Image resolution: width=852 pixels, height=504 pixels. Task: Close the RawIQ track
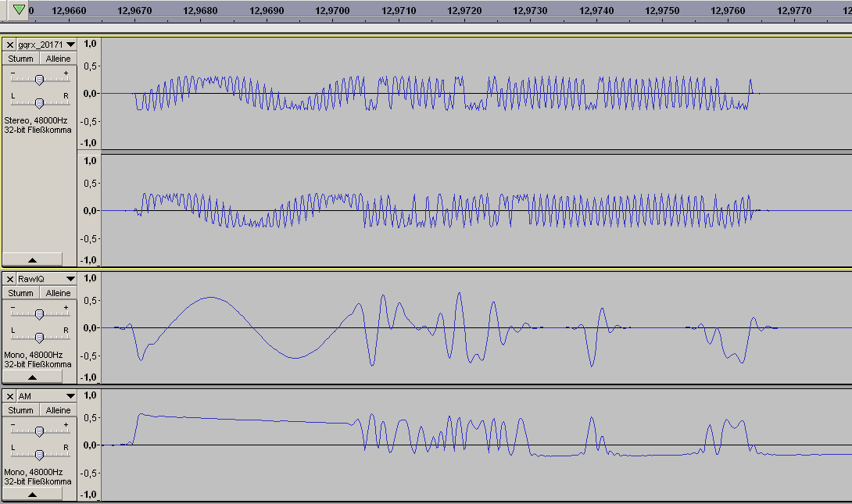10,279
